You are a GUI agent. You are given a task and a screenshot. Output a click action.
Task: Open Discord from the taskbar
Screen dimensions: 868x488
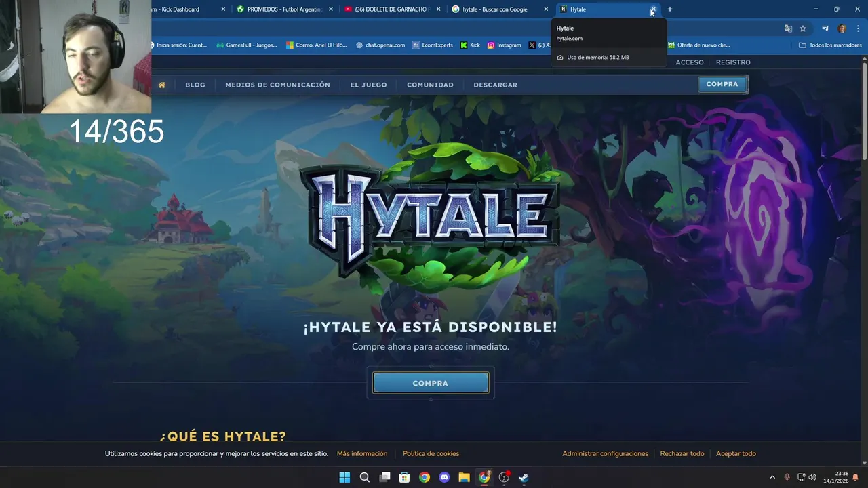click(x=444, y=477)
